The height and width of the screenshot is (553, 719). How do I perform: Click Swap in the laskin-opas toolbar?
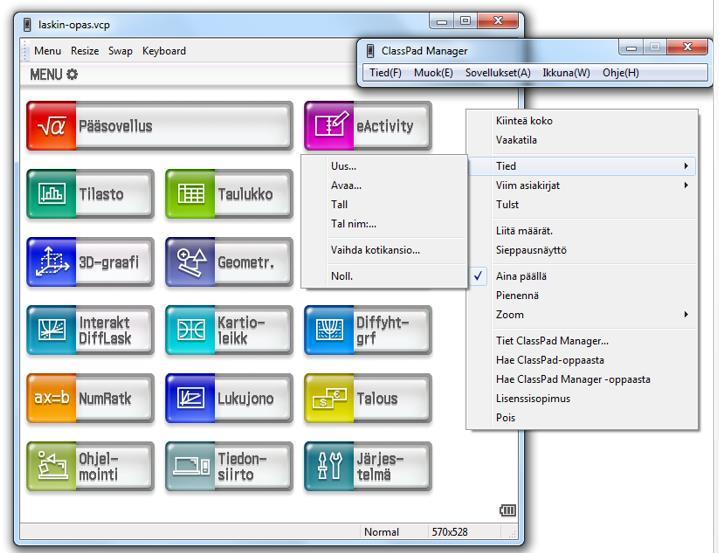(120, 51)
